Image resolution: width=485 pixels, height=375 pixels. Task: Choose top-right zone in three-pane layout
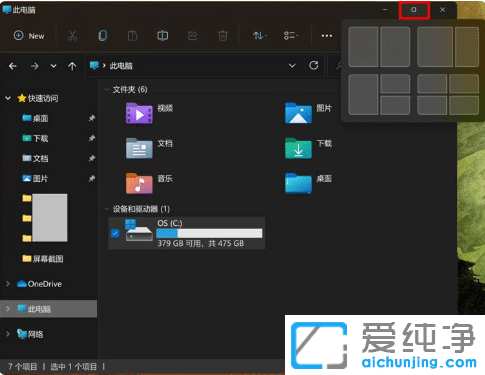(395, 84)
